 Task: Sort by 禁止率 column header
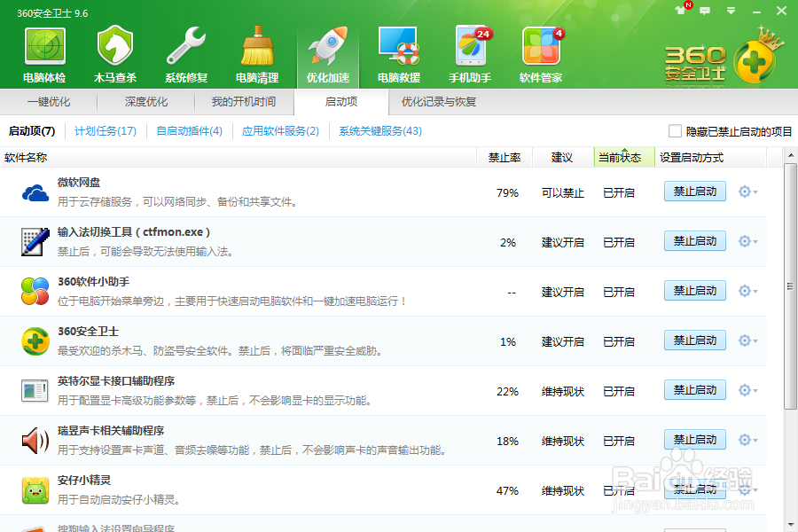pos(505,157)
